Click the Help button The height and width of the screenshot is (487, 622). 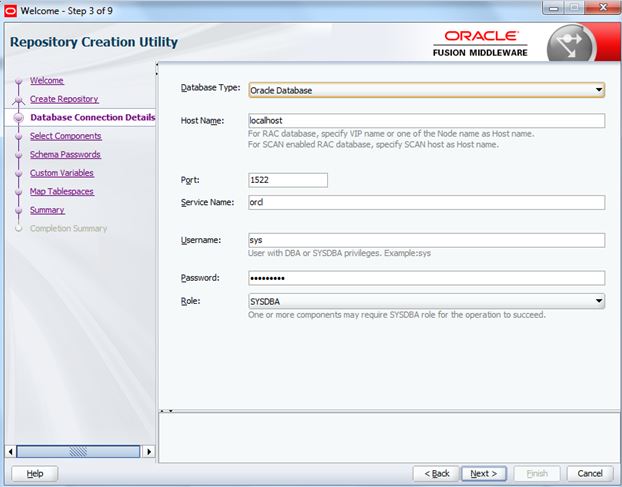(x=35, y=474)
